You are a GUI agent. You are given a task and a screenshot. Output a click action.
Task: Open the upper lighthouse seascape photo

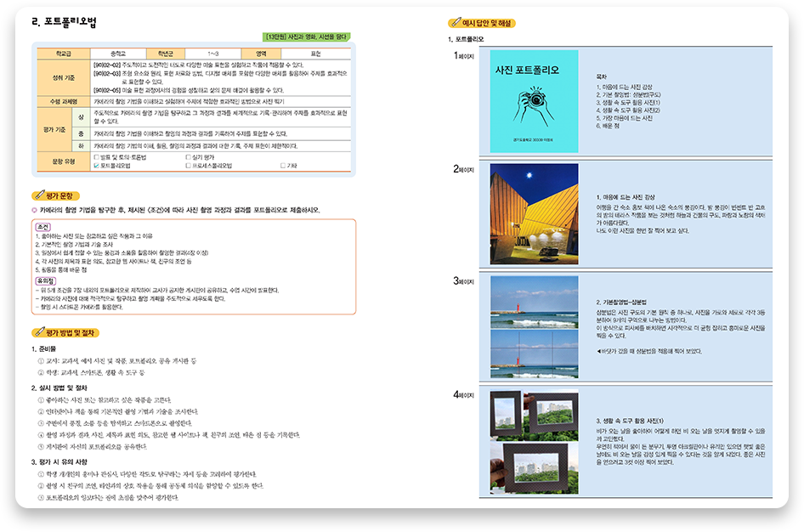(534, 302)
